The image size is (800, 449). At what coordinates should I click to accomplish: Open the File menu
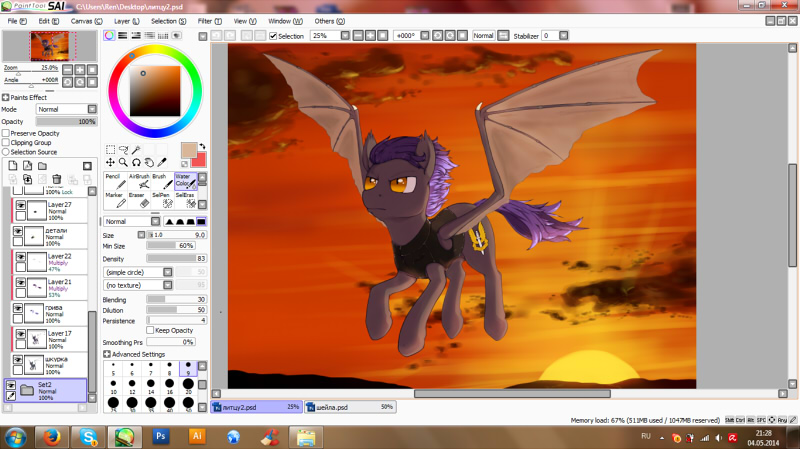tap(17, 21)
